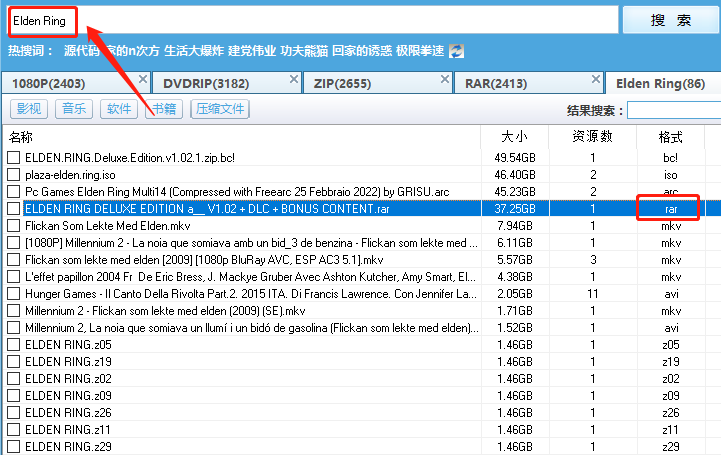Filter results by 音乐
721x455 pixels.
coord(74,109)
